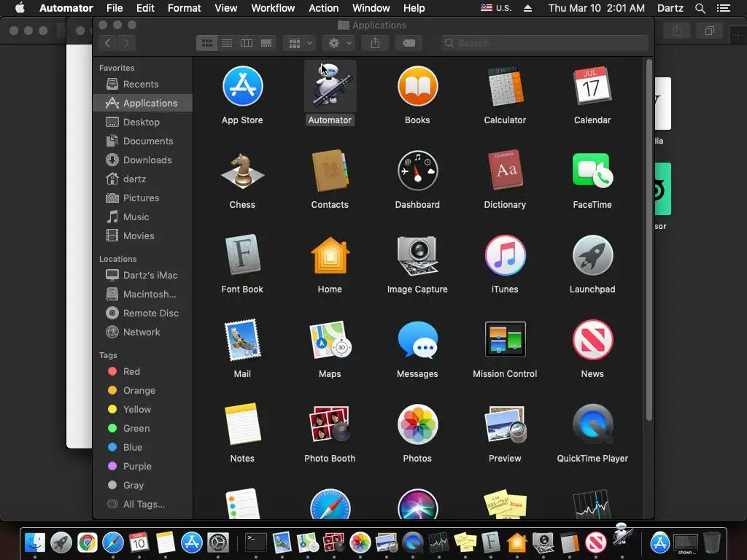This screenshot has width=747, height=560.
Task: Select the Mail stamp icon in the grid
Action: click(242, 340)
